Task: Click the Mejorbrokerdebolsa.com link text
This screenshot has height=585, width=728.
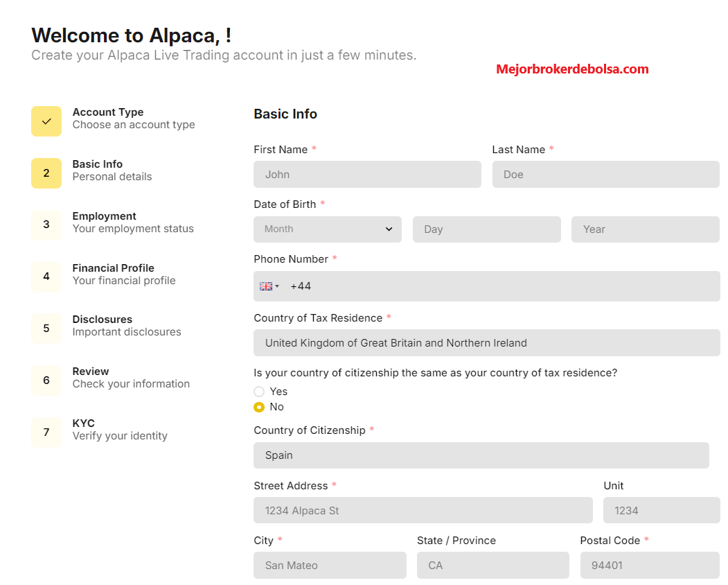Action: click(572, 69)
